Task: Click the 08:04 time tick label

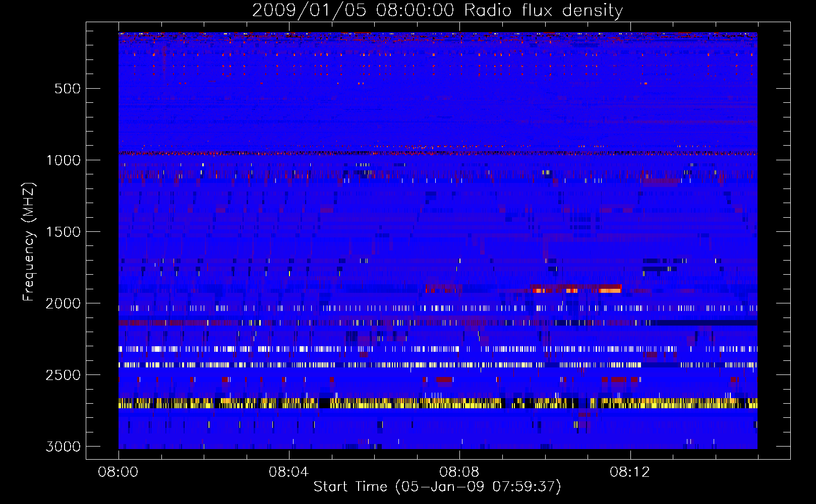Action: (x=289, y=472)
